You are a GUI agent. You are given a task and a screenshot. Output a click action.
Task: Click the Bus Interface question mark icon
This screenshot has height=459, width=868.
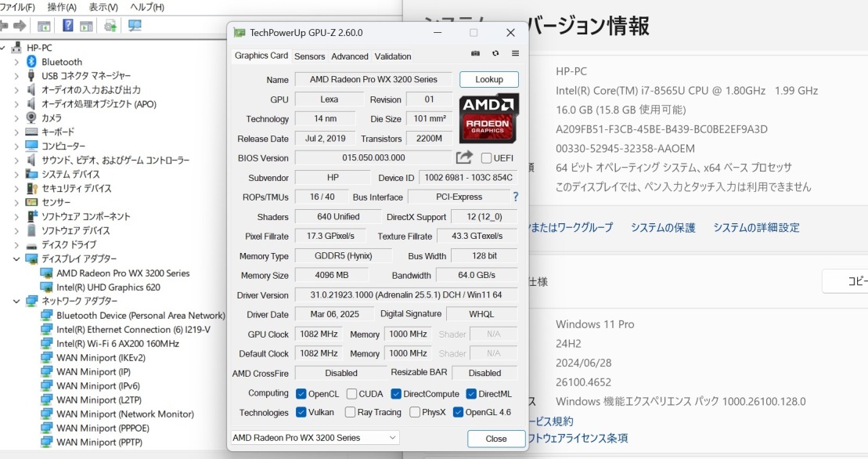pos(515,197)
